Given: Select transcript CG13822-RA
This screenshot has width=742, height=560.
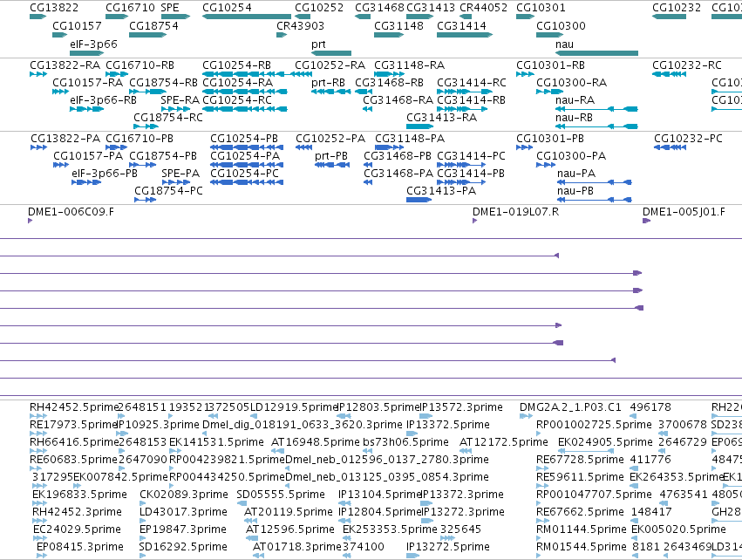Looking at the screenshot, I should (65, 65).
